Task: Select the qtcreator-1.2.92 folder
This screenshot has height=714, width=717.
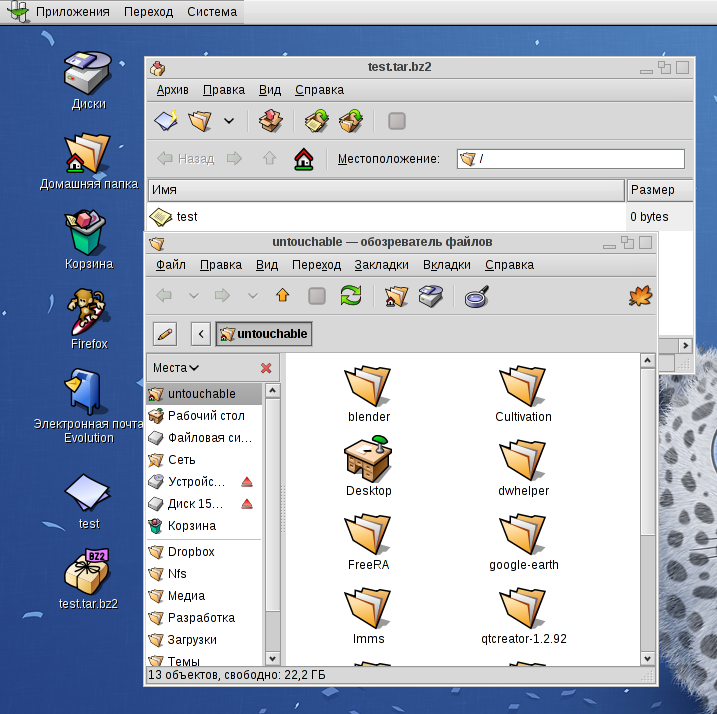Action: click(523, 616)
